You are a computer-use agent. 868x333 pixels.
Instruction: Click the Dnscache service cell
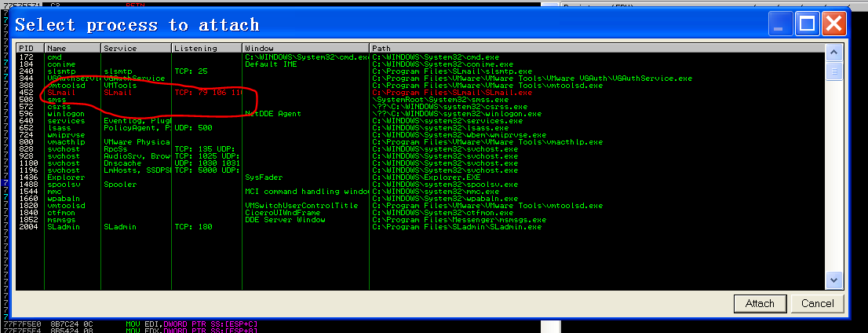pyautogui.click(x=122, y=163)
